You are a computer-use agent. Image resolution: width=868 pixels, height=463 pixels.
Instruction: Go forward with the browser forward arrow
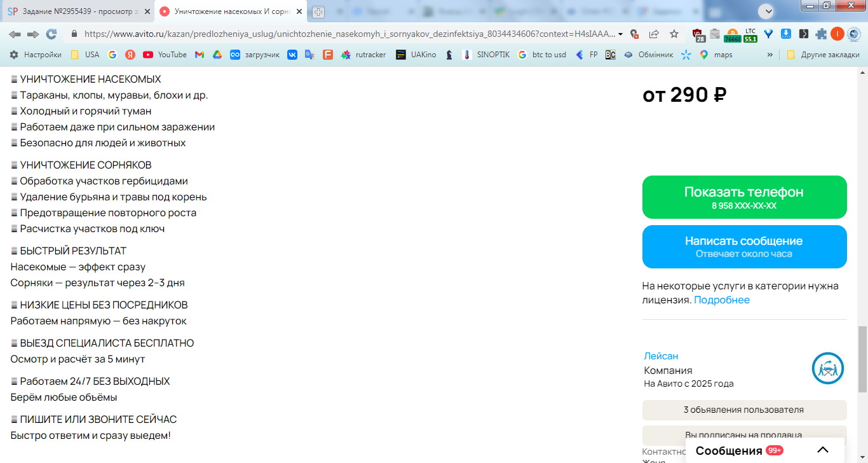pos(33,34)
